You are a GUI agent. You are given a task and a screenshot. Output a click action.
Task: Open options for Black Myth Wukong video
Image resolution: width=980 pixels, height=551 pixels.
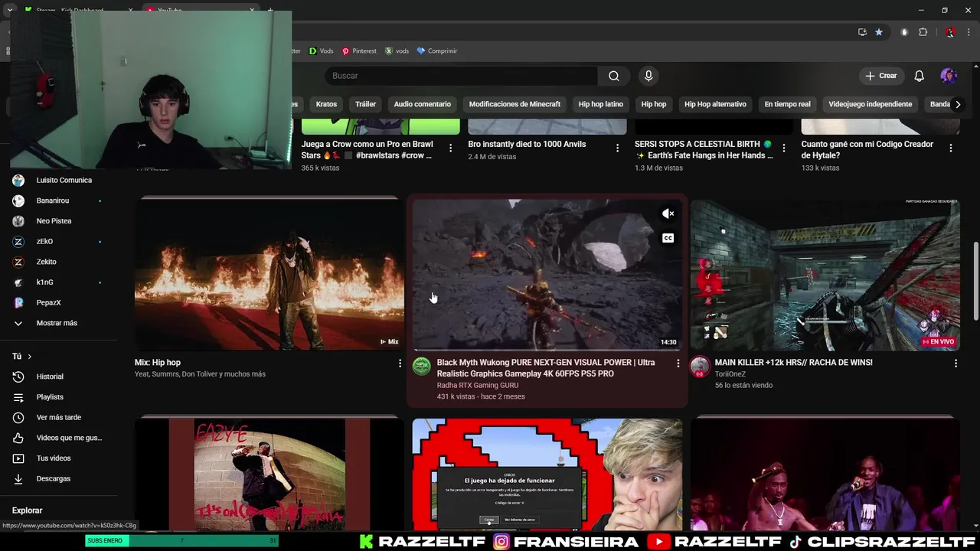pos(678,364)
